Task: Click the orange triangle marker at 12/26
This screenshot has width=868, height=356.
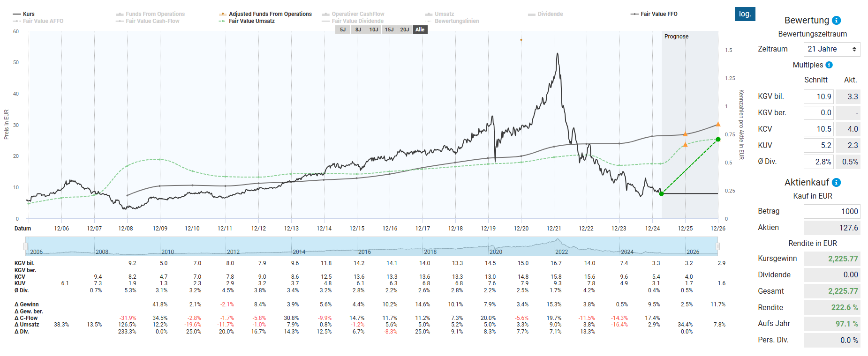Action: (x=717, y=124)
